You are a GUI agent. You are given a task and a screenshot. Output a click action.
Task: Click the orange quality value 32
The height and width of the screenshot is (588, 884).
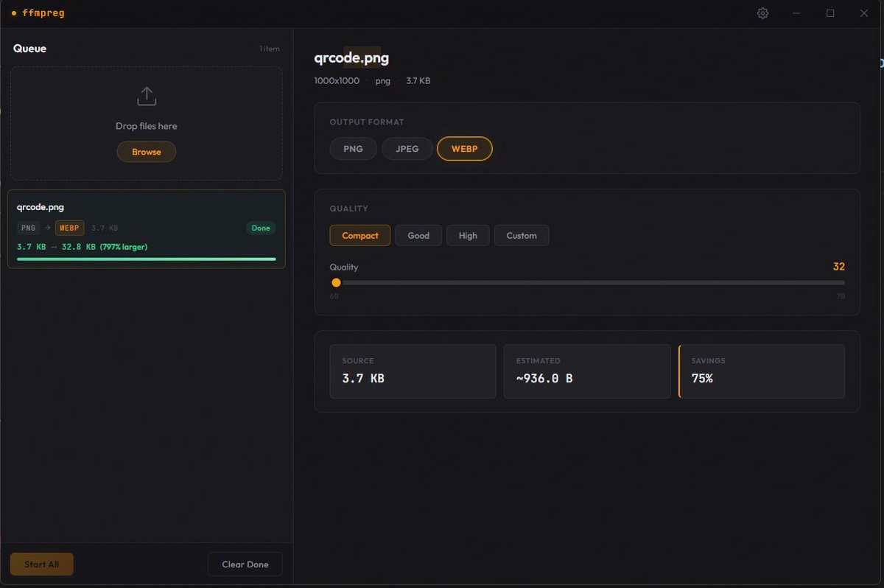tap(839, 267)
